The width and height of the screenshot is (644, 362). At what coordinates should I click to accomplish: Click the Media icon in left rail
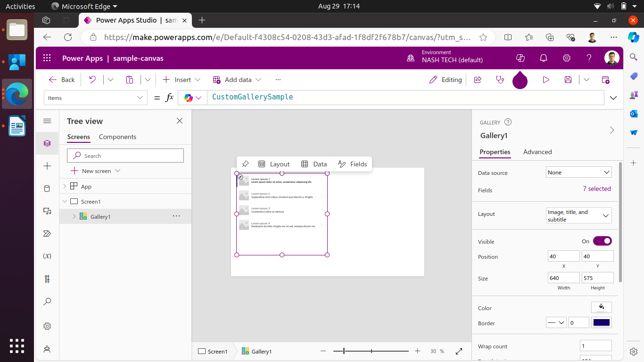pyautogui.click(x=47, y=211)
